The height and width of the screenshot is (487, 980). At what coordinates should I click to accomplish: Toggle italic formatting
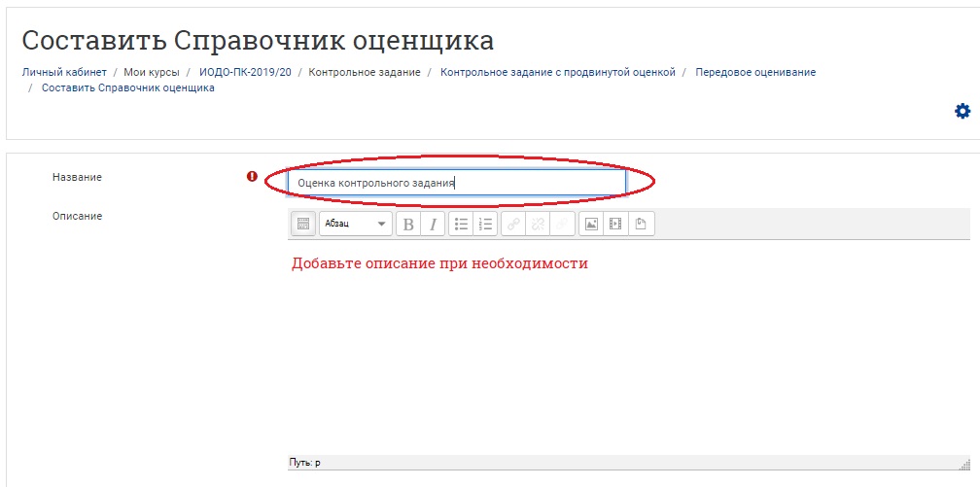pyautogui.click(x=433, y=224)
